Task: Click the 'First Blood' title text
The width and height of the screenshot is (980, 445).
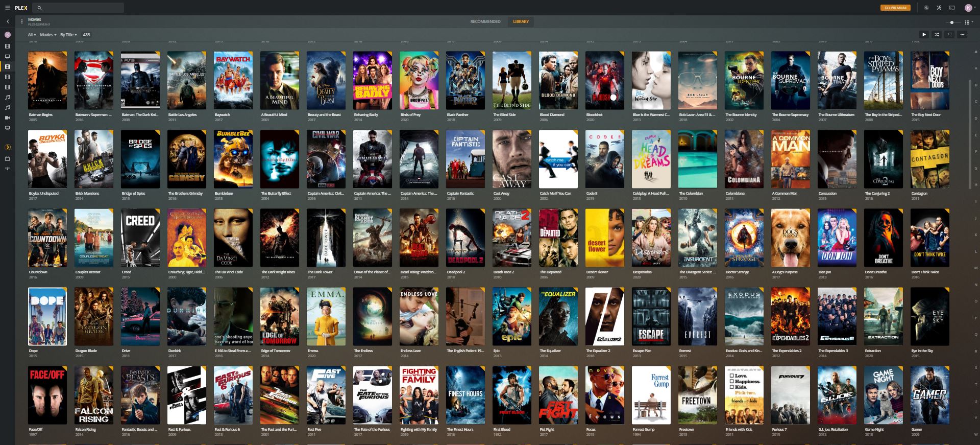Action: 502,430
